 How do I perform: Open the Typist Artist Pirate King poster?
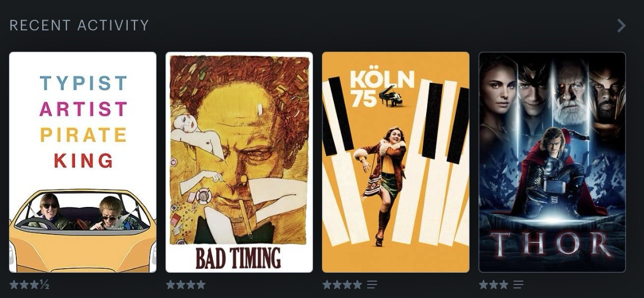83,162
